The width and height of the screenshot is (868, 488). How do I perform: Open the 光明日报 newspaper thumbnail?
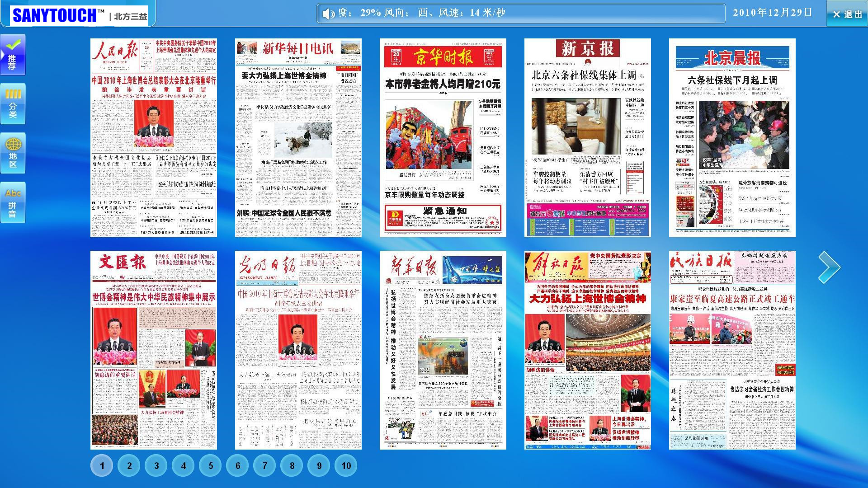(x=298, y=350)
